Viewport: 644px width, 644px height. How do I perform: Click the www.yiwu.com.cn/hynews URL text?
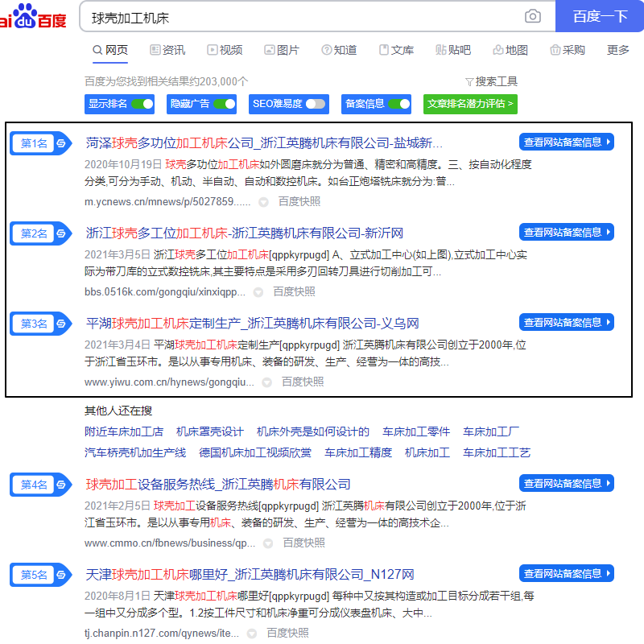click(x=169, y=382)
